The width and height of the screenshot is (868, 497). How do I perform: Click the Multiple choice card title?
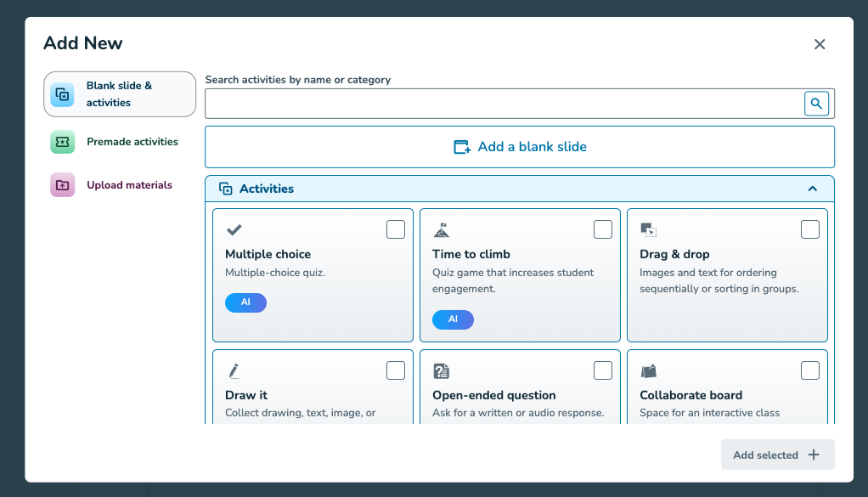click(x=268, y=255)
